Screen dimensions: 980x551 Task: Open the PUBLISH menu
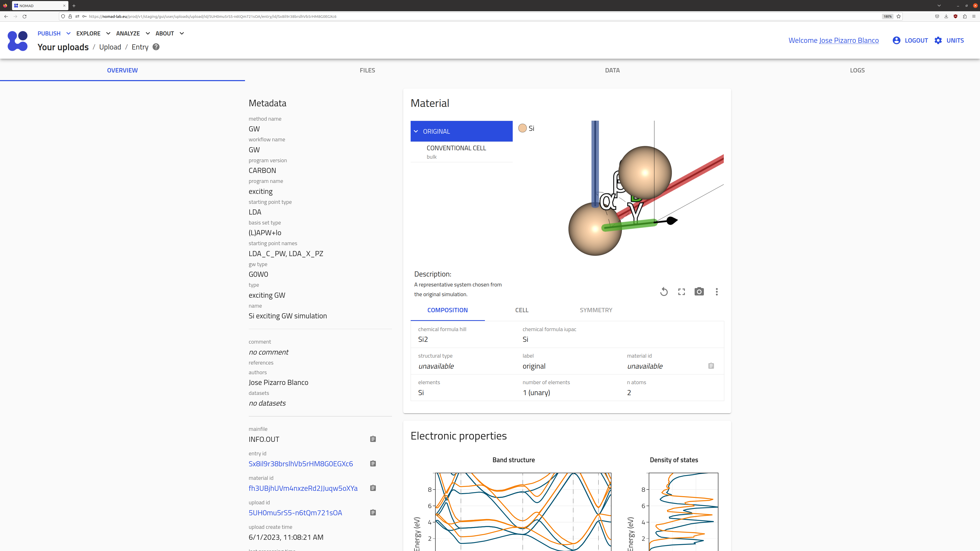(49, 33)
